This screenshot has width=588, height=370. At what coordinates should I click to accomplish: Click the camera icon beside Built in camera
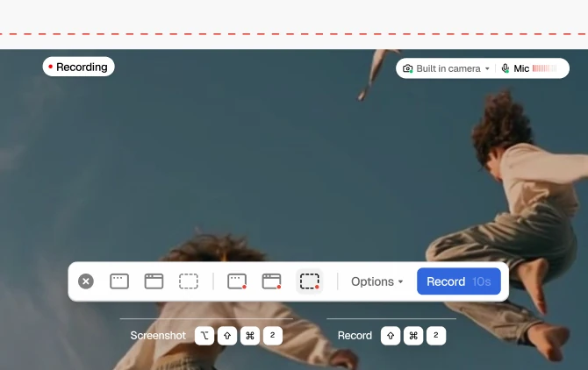point(407,68)
